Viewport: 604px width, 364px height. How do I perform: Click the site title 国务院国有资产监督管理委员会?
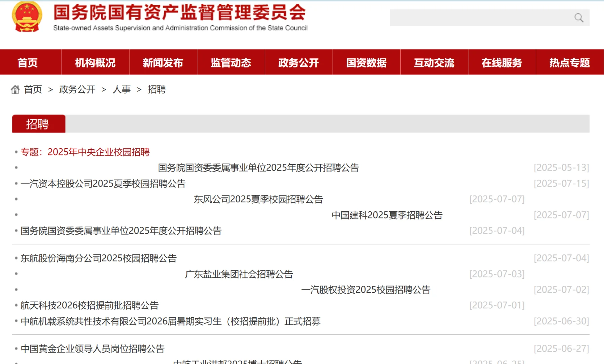[180, 12]
